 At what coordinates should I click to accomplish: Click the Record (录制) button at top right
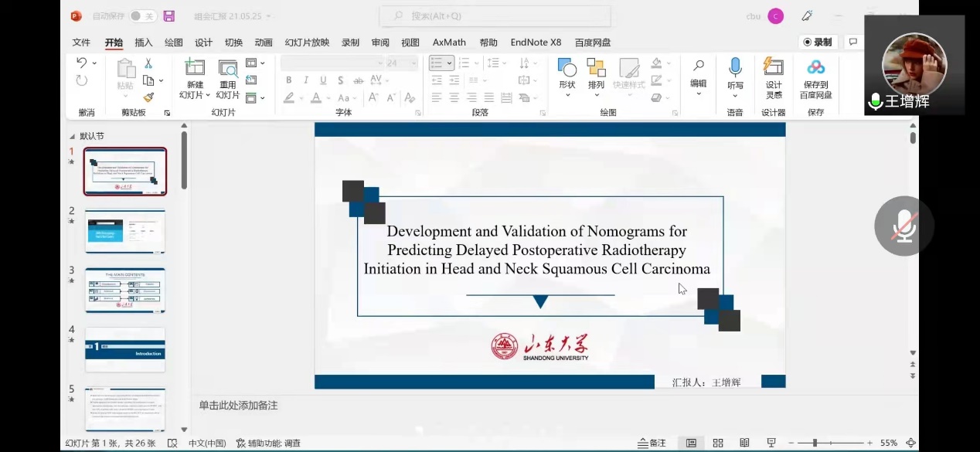818,42
